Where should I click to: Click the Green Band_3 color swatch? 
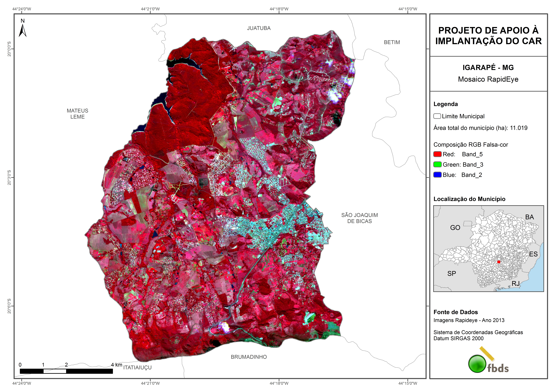click(438, 164)
